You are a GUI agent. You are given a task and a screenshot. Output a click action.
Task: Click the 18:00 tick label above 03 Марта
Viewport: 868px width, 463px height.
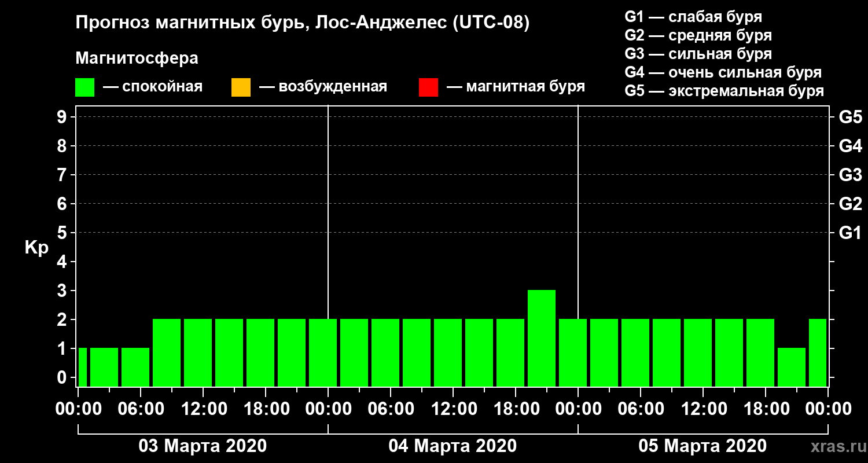pos(266,409)
